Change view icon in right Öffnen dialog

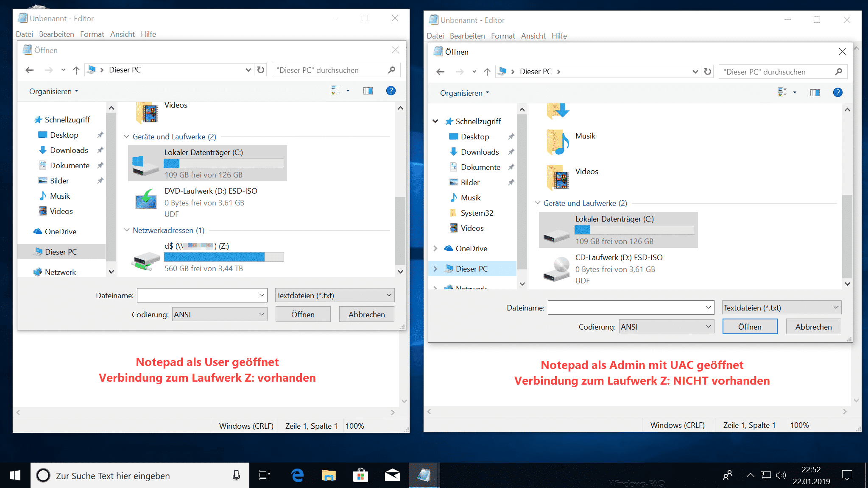782,92
